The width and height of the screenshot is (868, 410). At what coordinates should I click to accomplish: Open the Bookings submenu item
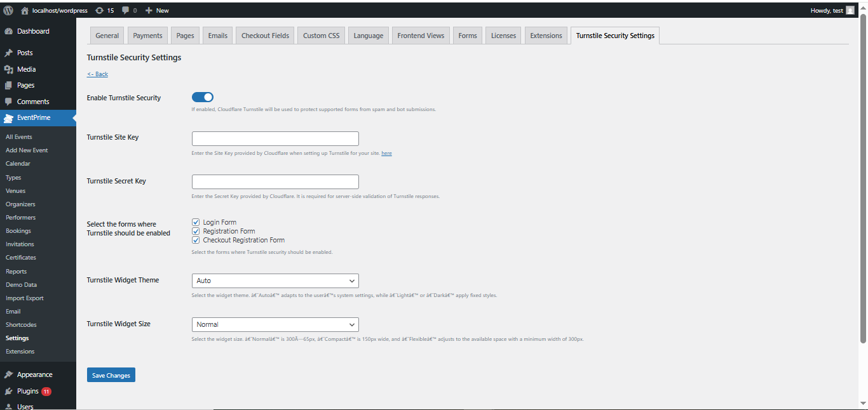coord(18,231)
